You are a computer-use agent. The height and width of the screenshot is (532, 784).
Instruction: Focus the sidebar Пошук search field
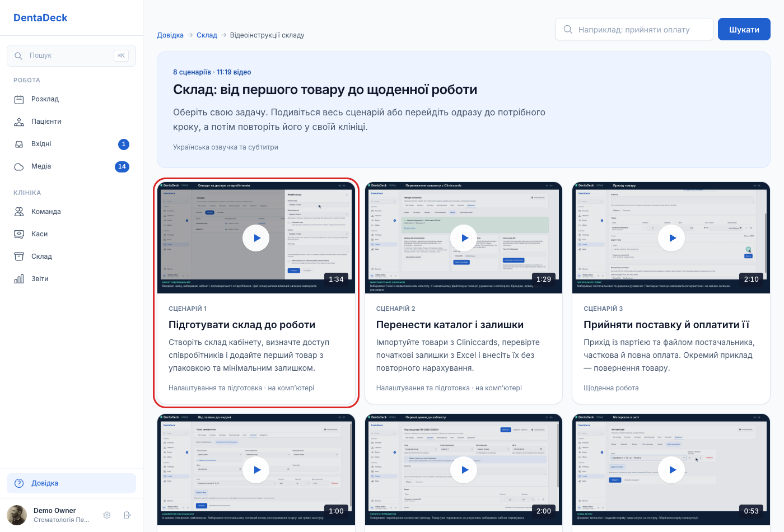[x=71, y=55]
